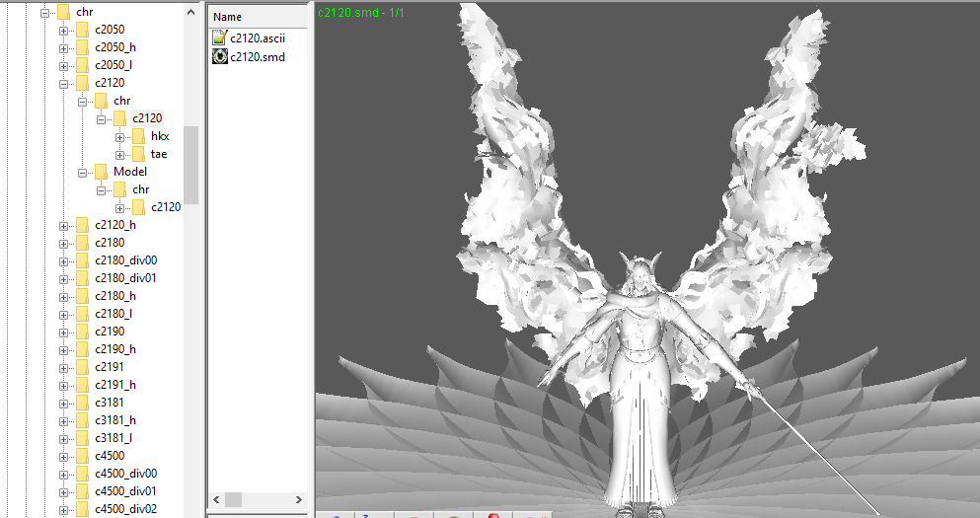Click the c4500 folder icon
The height and width of the screenshot is (518, 980).
coord(83,456)
